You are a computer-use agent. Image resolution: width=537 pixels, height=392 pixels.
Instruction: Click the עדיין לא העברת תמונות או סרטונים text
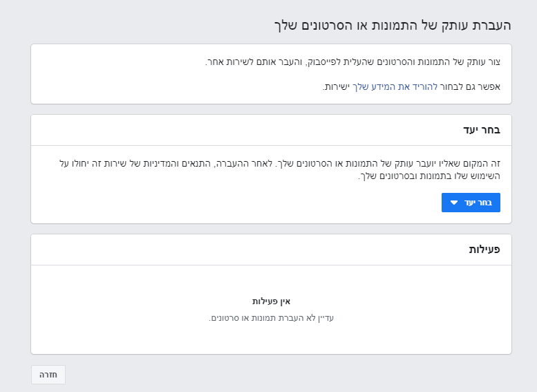click(272, 318)
